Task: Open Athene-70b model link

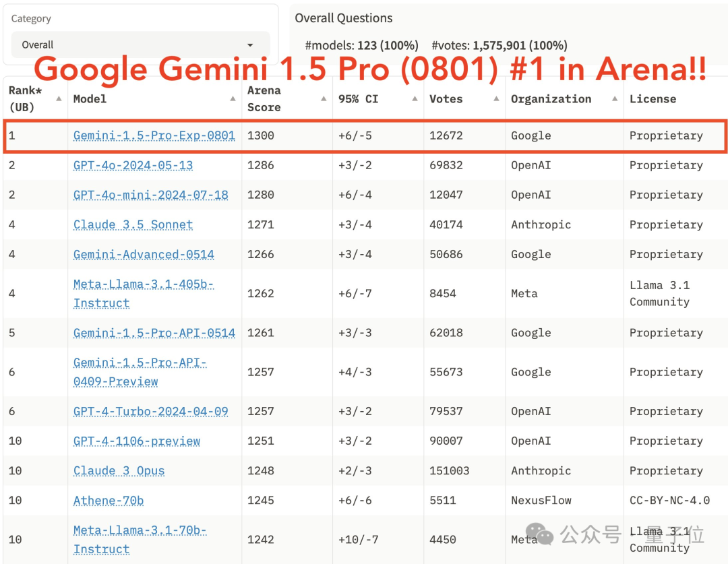Action: (108, 501)
